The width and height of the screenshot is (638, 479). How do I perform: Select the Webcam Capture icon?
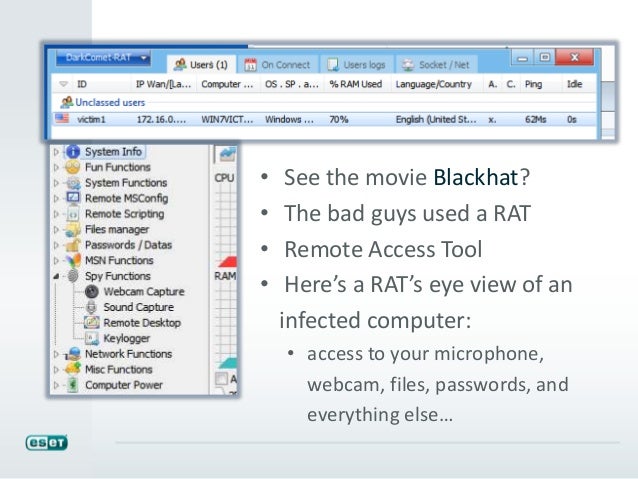(x=91, y=291)
